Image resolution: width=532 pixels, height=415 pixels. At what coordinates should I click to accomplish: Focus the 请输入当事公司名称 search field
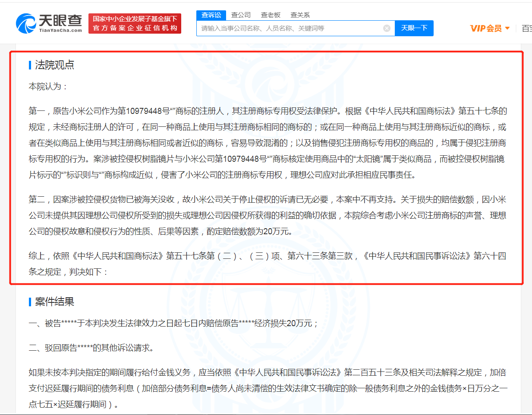click(x=296, y=28)
